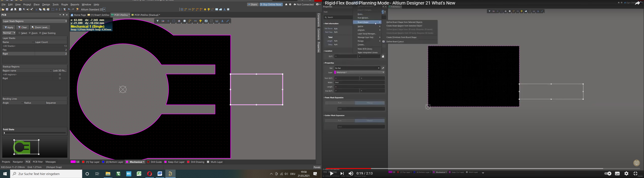Click the LS layer set color swatch
The height and width of the screenshot is (178, 644).
tap(73, 162)
